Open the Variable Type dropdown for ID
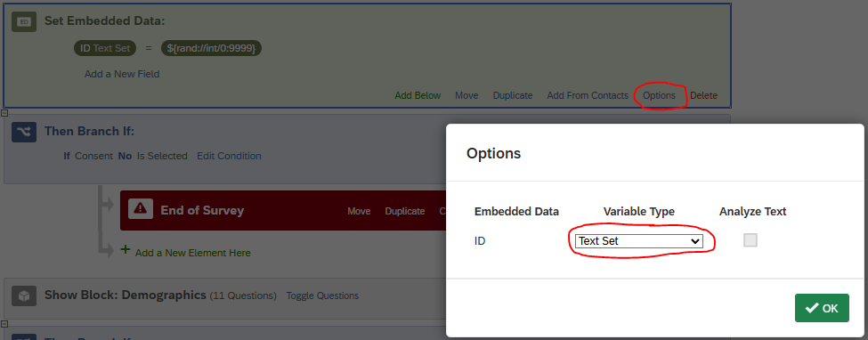 coord(639,241)
